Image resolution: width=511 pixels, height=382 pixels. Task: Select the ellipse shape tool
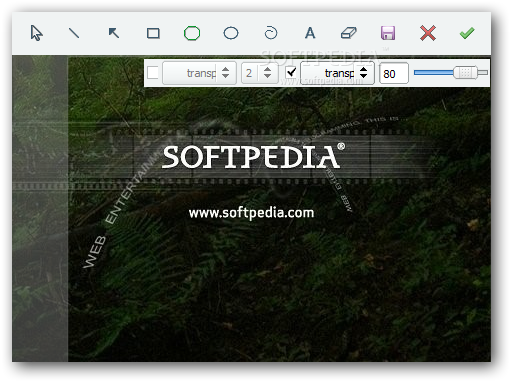click(x=231, y=33)
